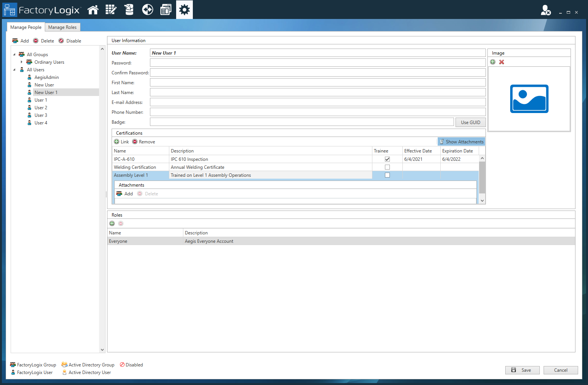Click the Home icon in top bar
This screenshot has height=385, width=588.
[93, 10]
